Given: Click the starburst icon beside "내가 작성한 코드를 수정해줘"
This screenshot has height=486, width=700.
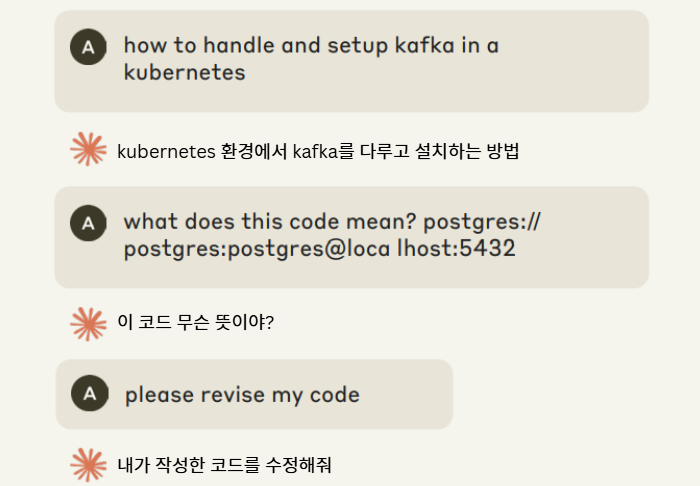Looking at the screenshot, I should tap(88, 465).
